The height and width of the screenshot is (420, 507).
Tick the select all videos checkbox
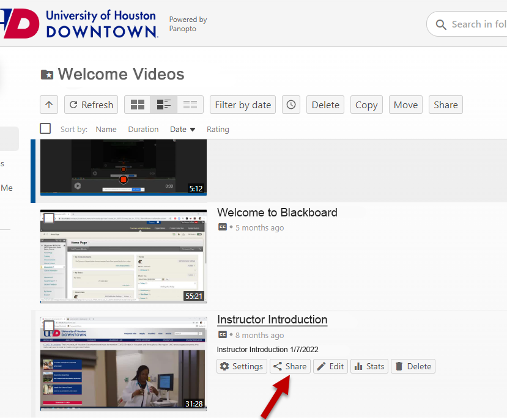coord(45,128)
